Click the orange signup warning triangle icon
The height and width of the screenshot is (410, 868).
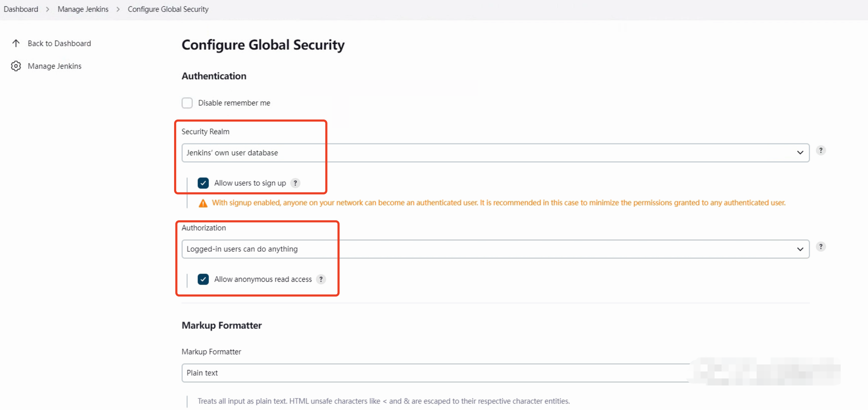(x=203, y=203)
